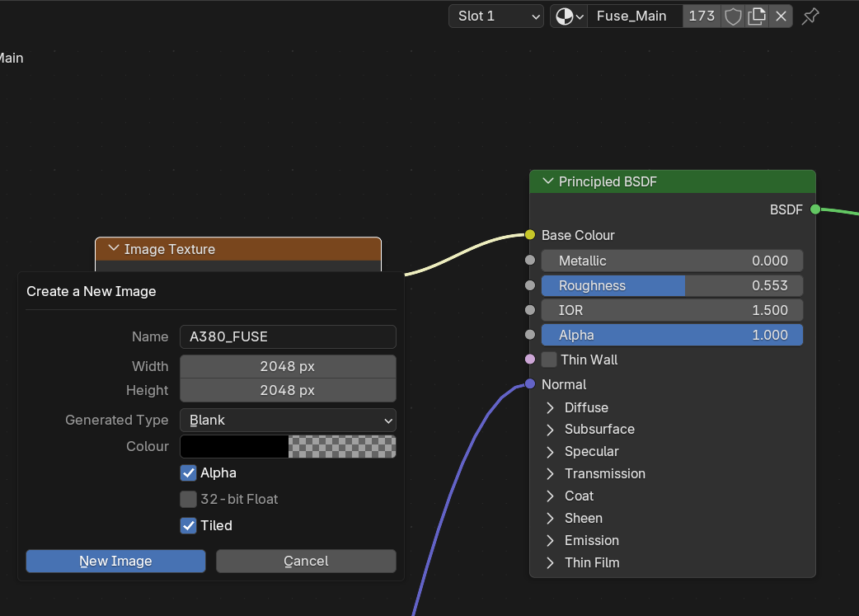The image size is (859, 616).
Task: Disable the Tiled checkbox
Action: (x=189, y=525)
